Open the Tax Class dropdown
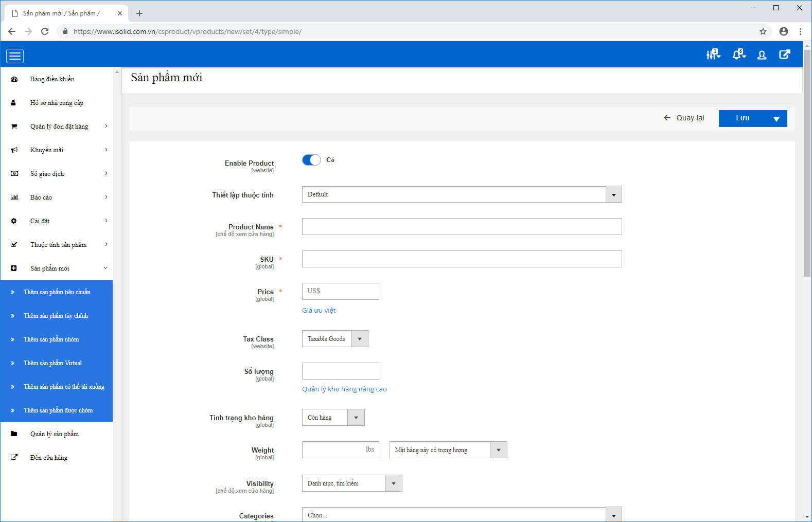 point(335,339)
